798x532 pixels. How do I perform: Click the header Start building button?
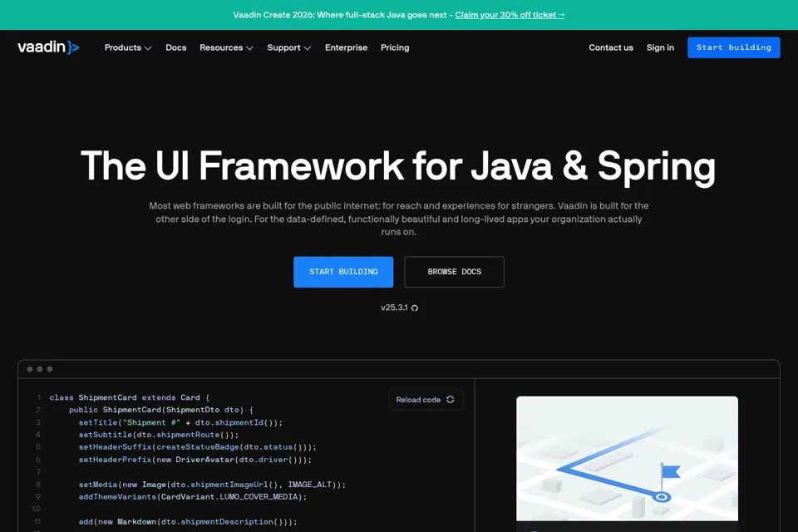point(733,47)
